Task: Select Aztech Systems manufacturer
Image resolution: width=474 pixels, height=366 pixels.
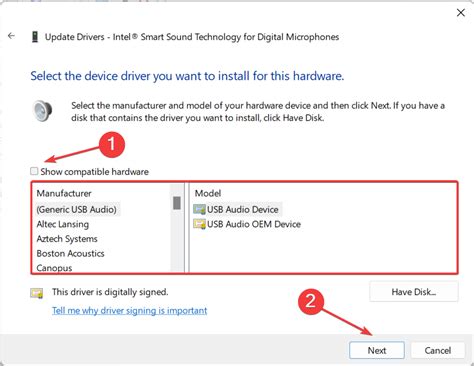Action: tap(67, 239)
